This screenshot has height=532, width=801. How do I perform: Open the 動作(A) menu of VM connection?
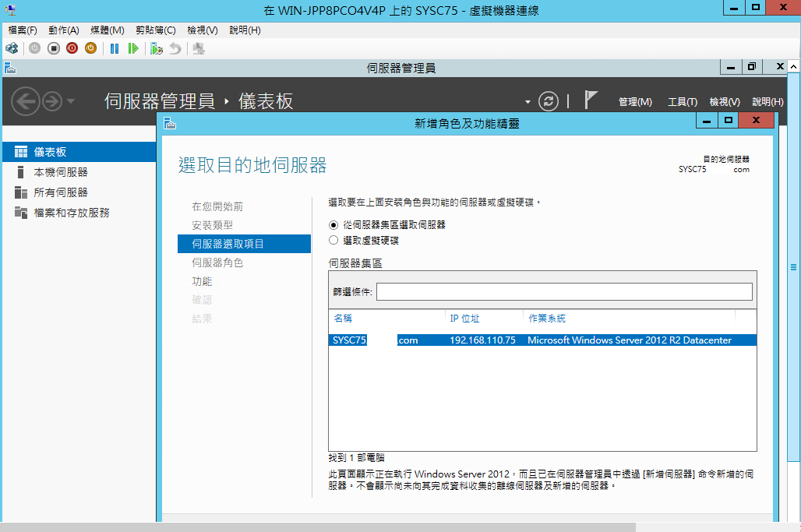pos(63,30)
